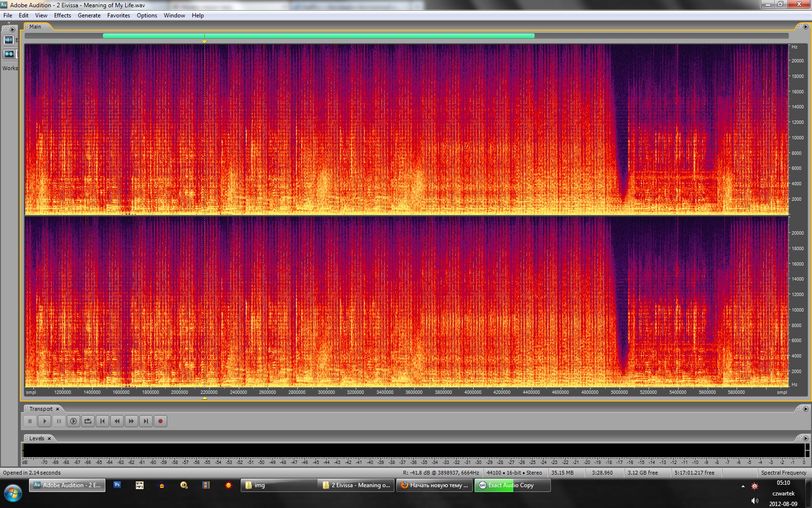Go to End or Next Marker

(146, 421)
